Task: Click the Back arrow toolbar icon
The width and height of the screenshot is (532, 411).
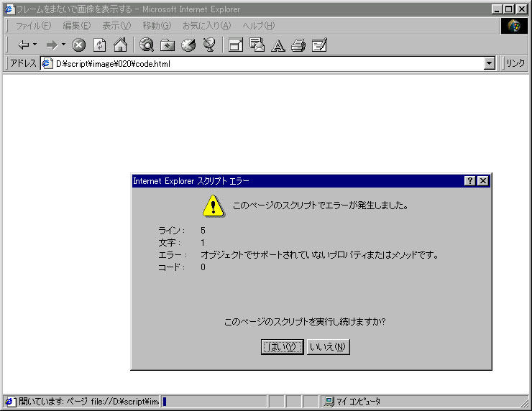Action: (x=24, y=45)
